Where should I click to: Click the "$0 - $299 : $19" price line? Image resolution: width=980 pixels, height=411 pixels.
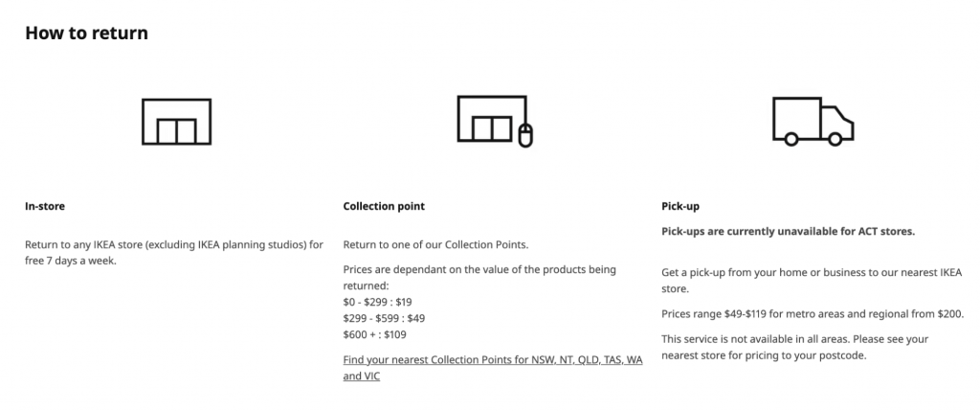(x=377, y=302)
